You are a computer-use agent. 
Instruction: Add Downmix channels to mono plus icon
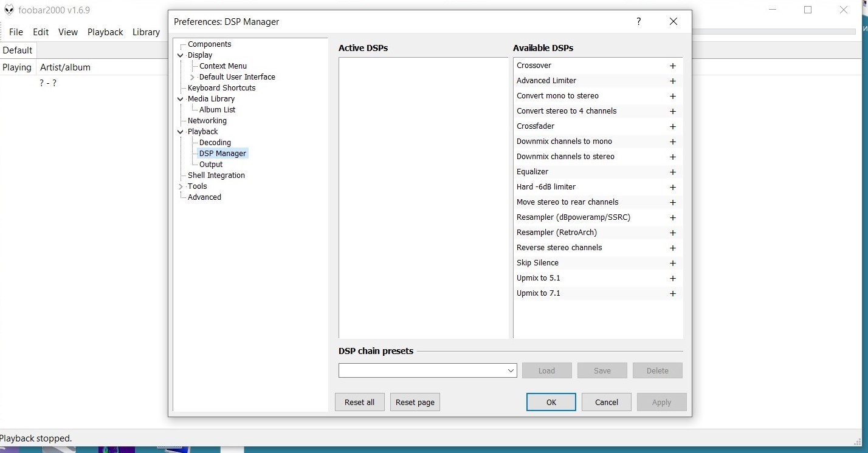pyautogui.click(x=673, y=141)
